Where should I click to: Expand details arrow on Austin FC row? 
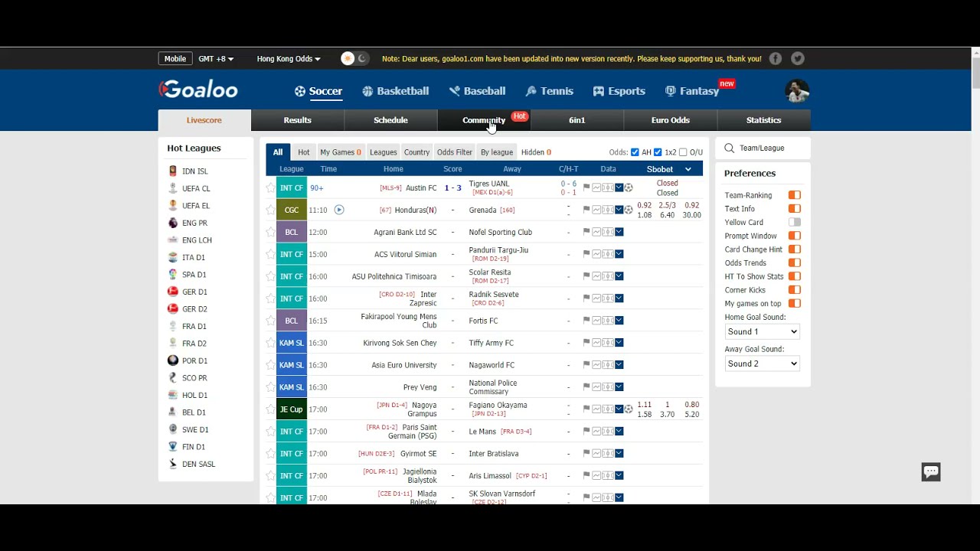pyautogui.click(x=619, y=187)
